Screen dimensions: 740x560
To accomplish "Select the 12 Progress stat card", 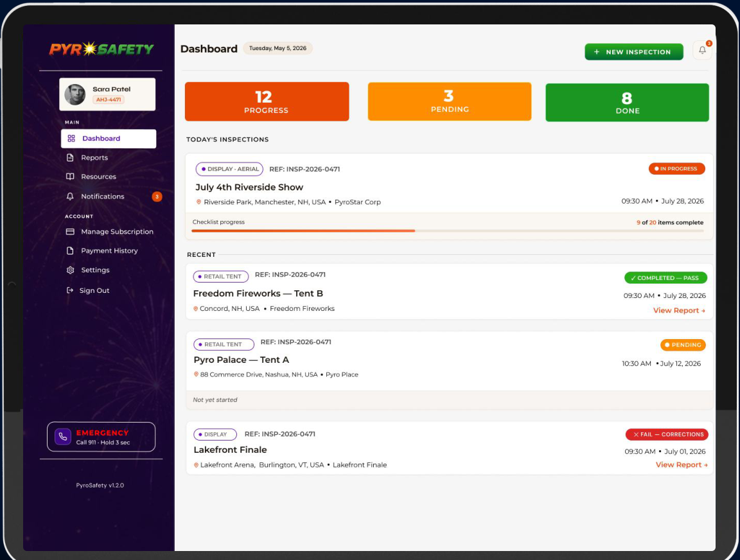I will click(267, 101).
